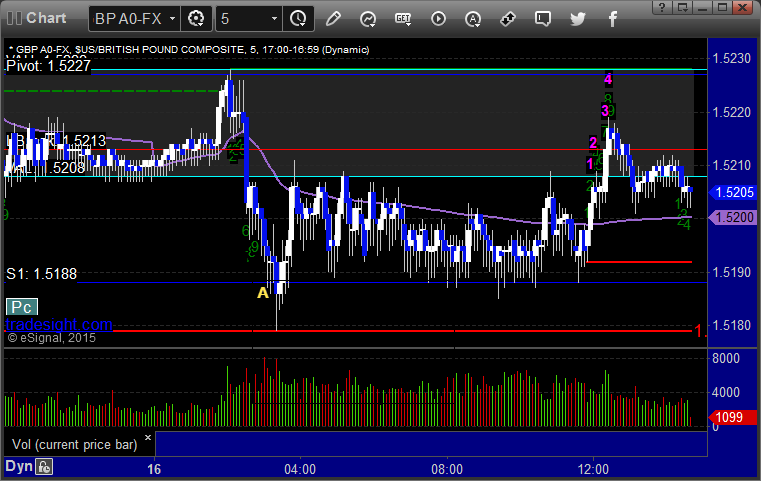Click the magenta 4 count marker
The image size is (761, 481).
click(608, 79)
